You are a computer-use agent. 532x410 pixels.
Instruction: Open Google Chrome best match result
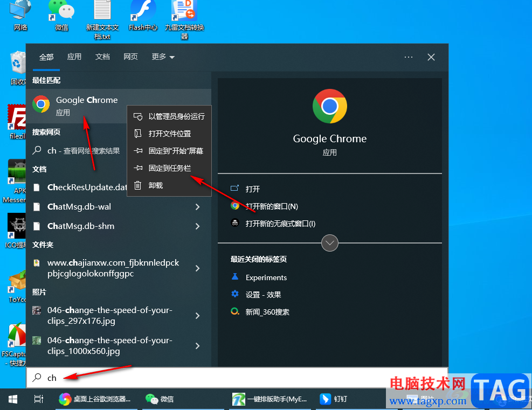point(119,106)
